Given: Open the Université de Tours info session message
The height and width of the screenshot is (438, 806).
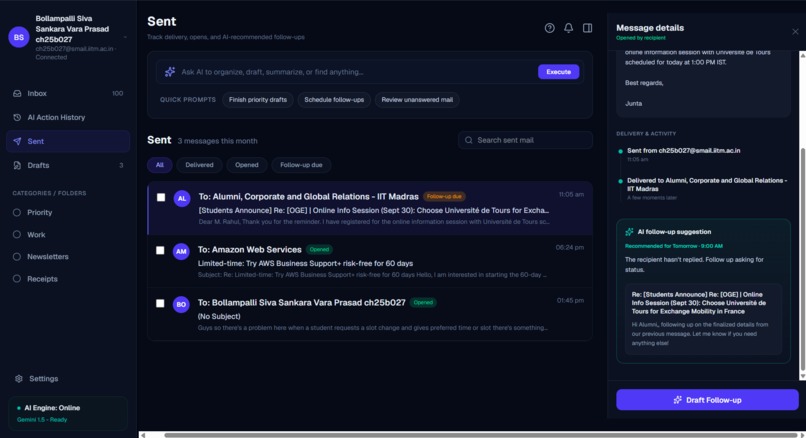Looking at the screenshot, I should 370,208.
